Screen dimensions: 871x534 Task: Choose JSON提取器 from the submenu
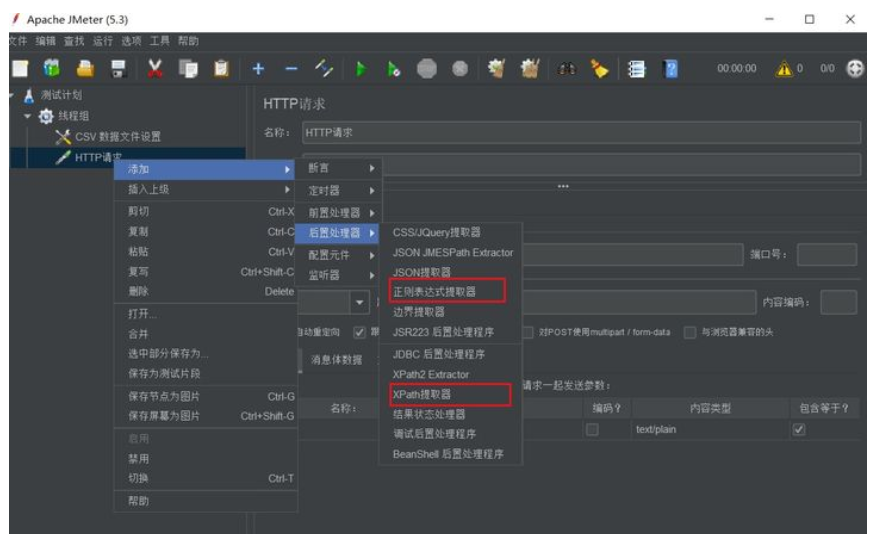tap(450, 272)
